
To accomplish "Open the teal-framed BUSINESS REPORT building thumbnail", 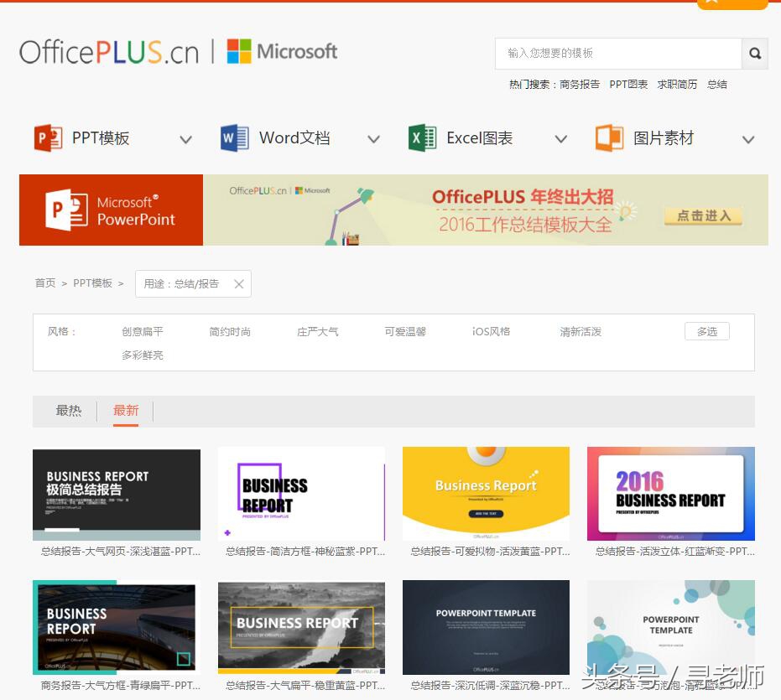I will coord(117,627).
